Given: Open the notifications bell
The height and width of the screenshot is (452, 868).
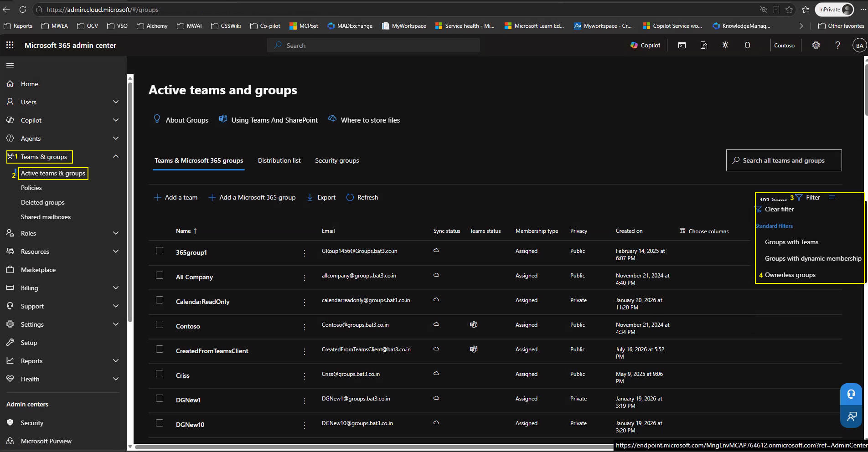Looking at the screenshot, I should pyautogui.click(x=747, y=45).
